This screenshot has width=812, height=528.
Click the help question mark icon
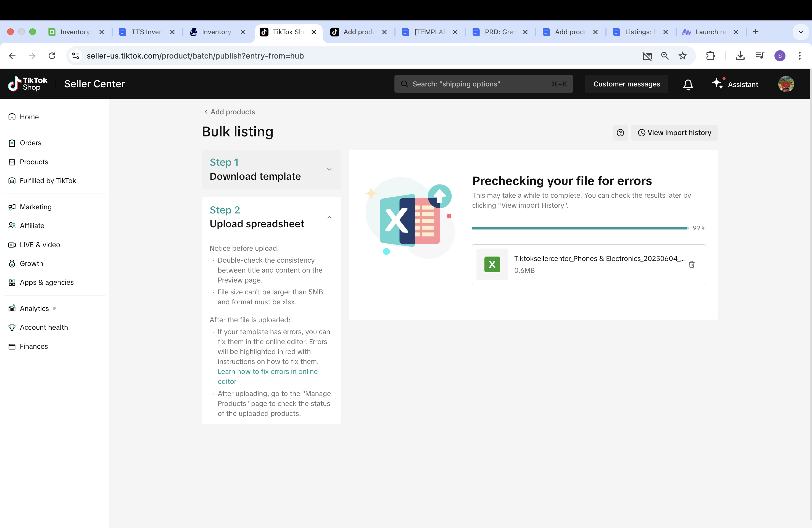click(x=620, y=133)
